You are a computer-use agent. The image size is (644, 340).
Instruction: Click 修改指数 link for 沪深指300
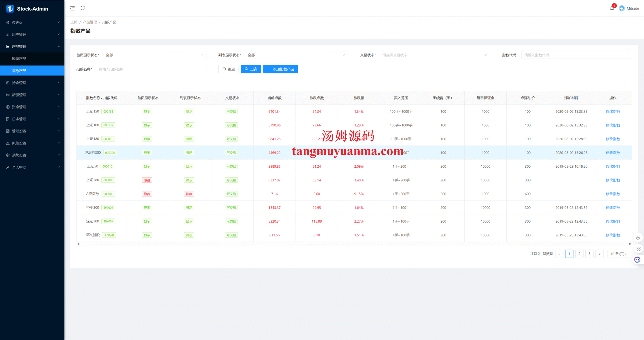tap(613, 153)
